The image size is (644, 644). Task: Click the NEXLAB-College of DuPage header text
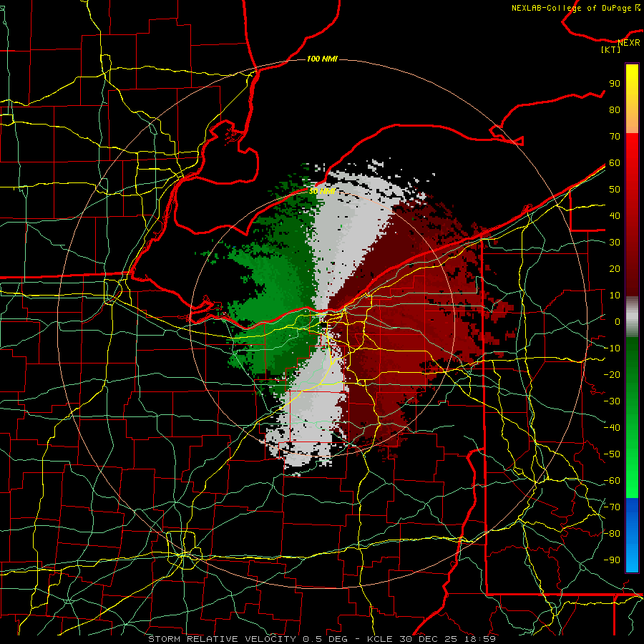pyautogui.click(x=576, y=8)
